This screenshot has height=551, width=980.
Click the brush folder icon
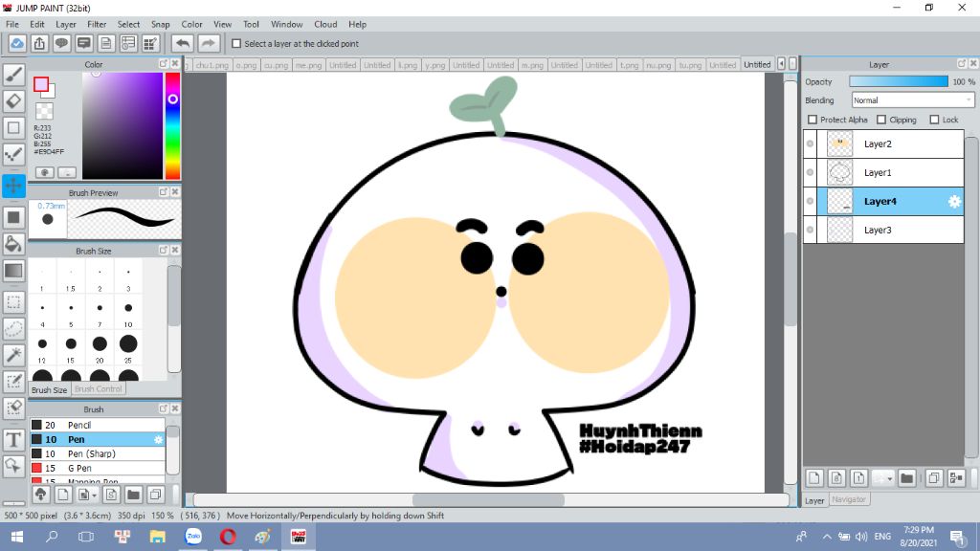(133, 495)
